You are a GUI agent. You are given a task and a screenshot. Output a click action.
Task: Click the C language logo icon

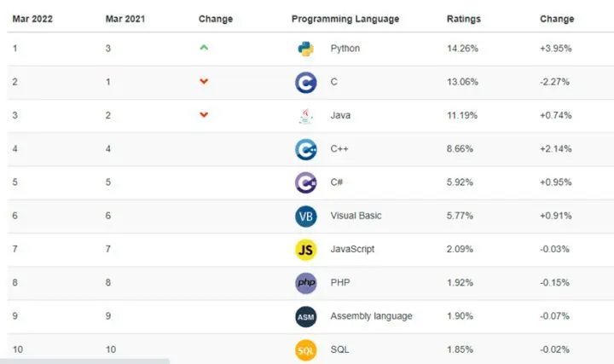click(305, 83)
